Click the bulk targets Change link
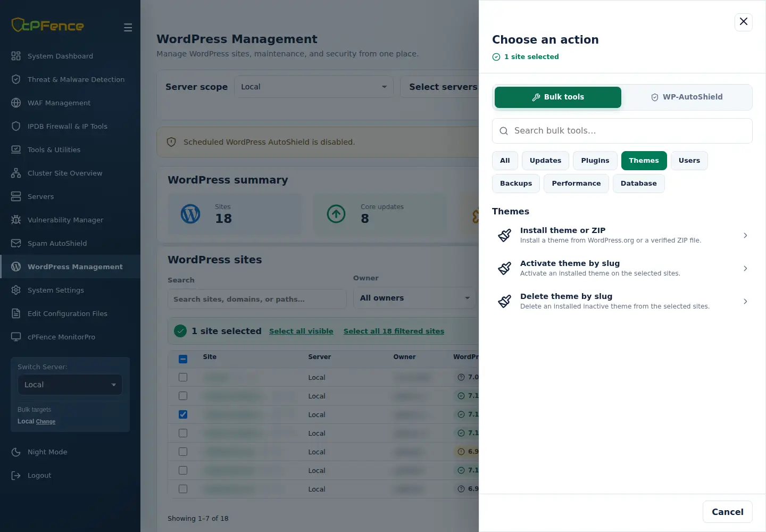The width and height of the screenshot is (766, 532). click(46, 421)
